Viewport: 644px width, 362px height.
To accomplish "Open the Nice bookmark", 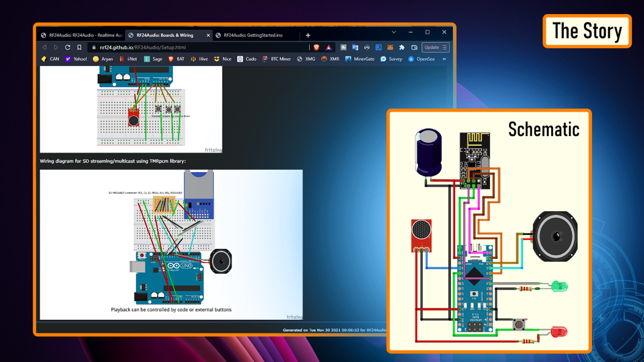I will (223, 59).
